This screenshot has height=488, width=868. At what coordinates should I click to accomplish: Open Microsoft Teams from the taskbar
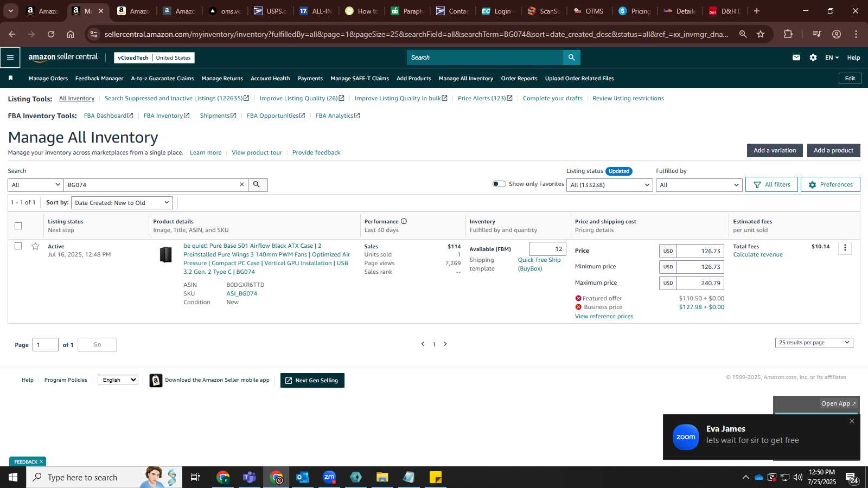click(x=250, y=477)
